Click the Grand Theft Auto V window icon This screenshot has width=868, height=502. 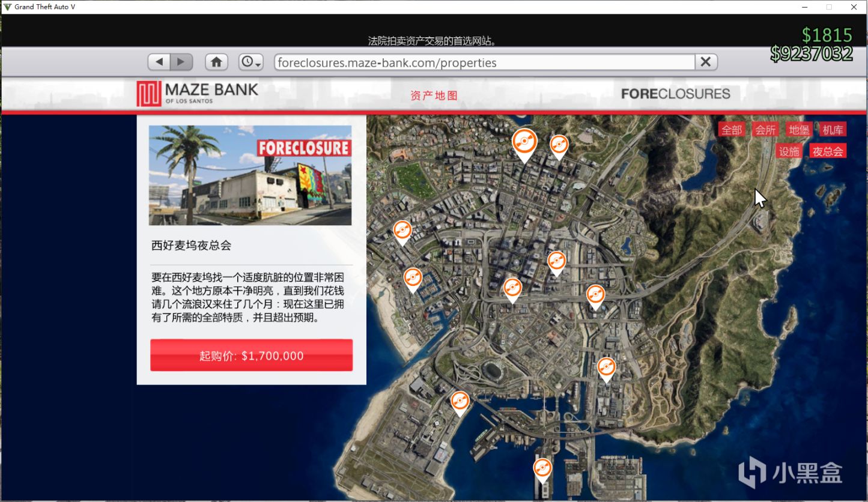click(x=7, y=7)
